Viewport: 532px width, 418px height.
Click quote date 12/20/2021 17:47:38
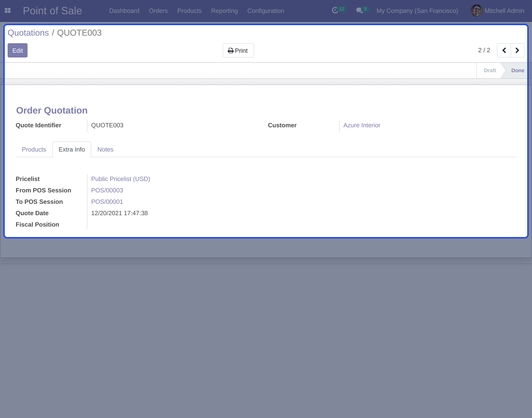119,213
